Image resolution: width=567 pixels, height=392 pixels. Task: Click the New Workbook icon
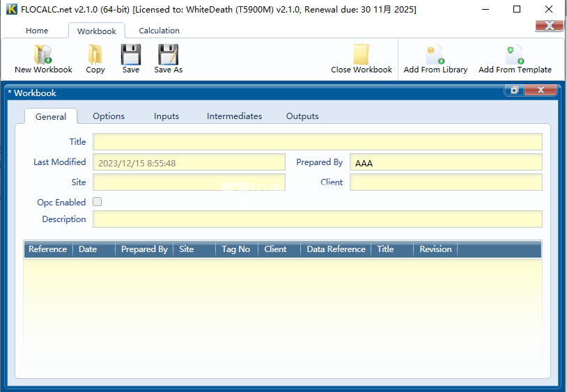click(43, 54)
